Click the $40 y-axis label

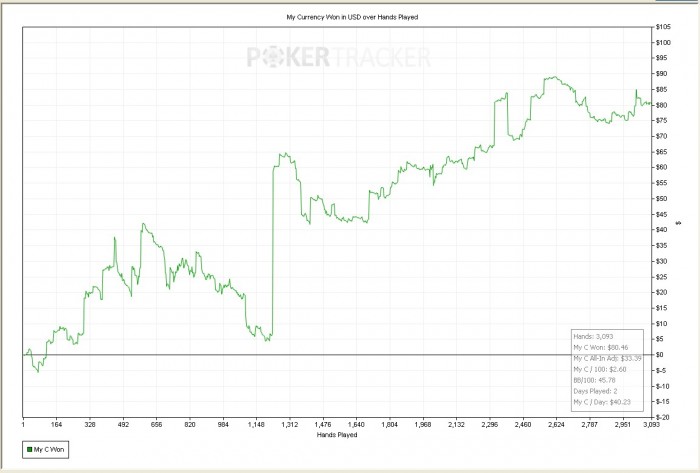tap(662, 230)
